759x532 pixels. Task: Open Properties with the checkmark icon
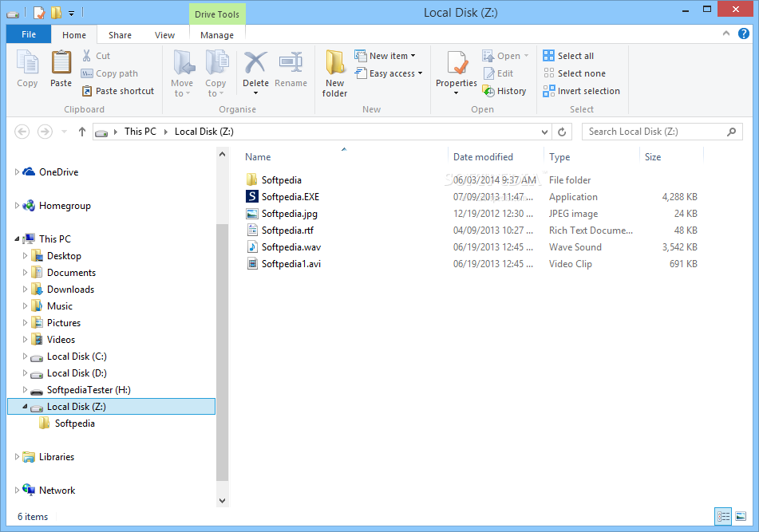click(x=457, y=63)
